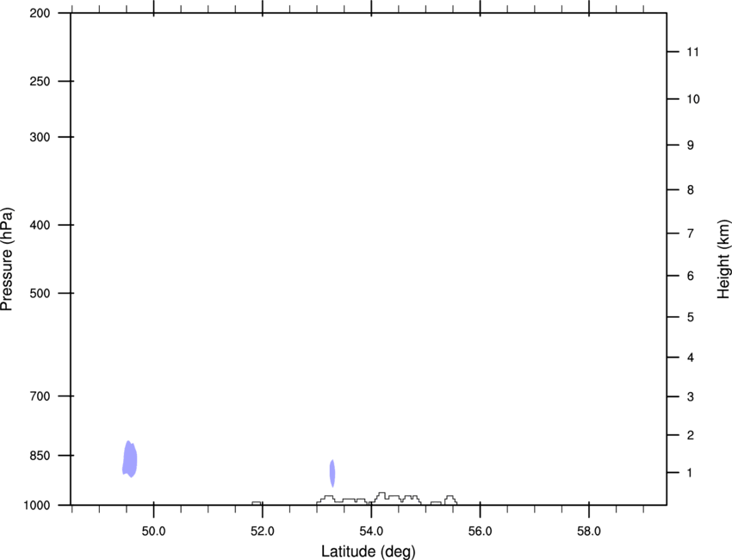Click the 50.0 latitude label
Image resolution: width=732 pixels, height=560 pixels.
[153, 532]
